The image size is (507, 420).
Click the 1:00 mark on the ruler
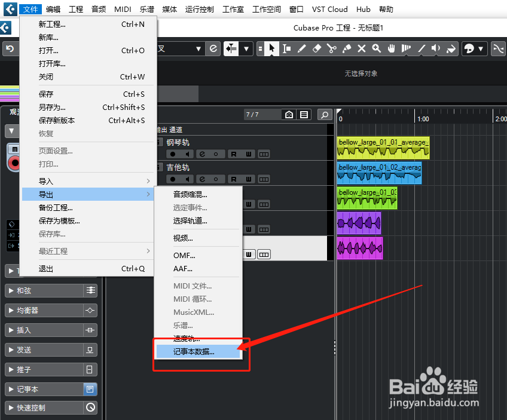[422, 119]
